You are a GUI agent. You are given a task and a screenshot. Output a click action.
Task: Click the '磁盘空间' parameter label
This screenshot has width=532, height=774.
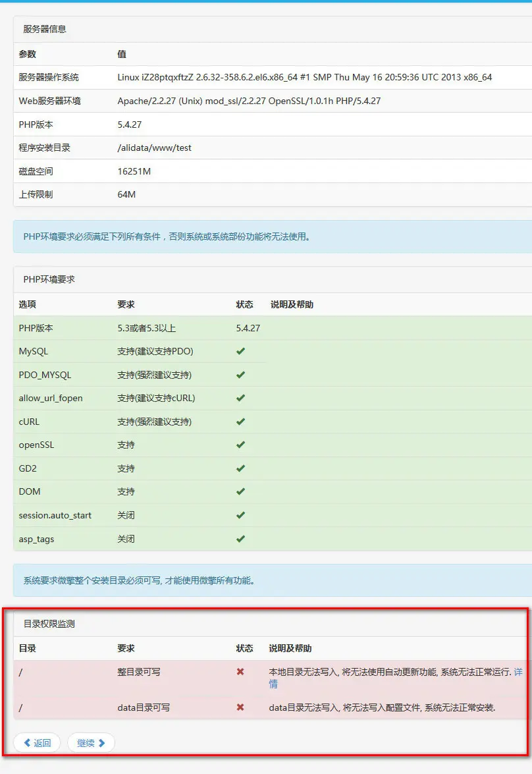click(36, 171)
